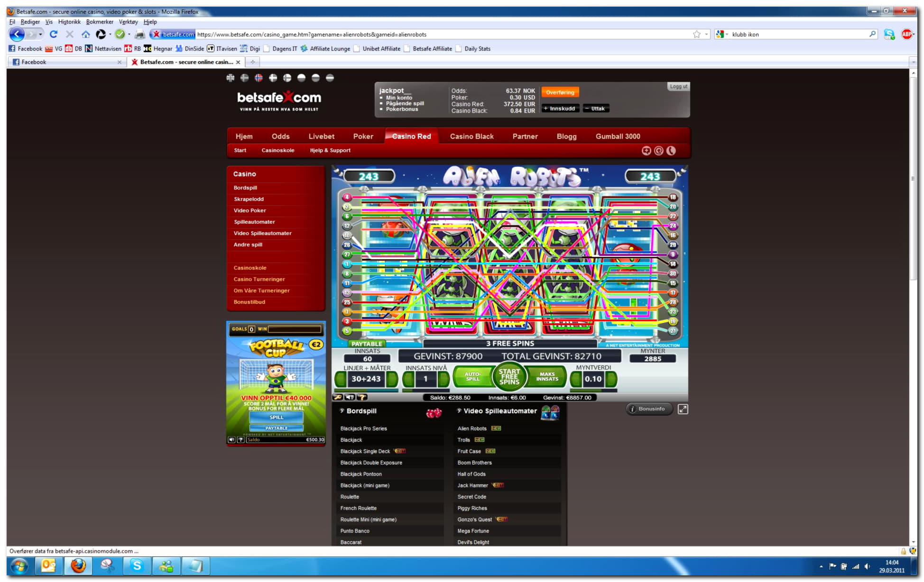
Task: Expand the Video Spilleautomater section arrow
Action: pyautogui.click(x=459, y=410)
